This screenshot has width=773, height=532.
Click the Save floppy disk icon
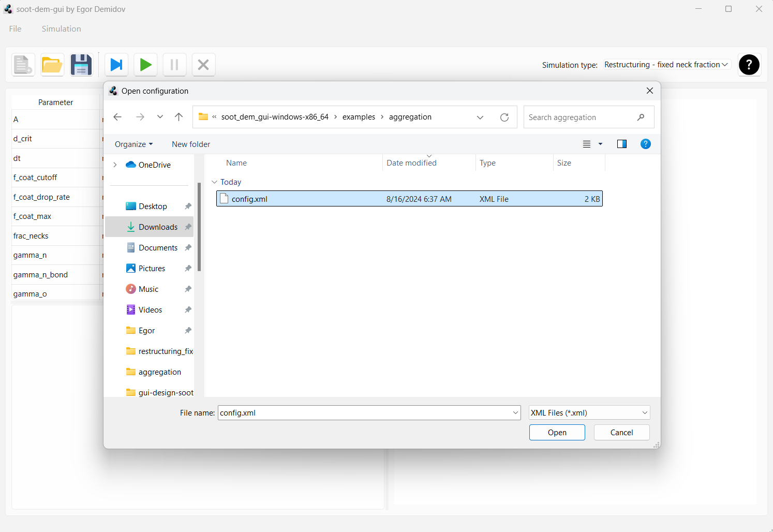tap(81, 65)
